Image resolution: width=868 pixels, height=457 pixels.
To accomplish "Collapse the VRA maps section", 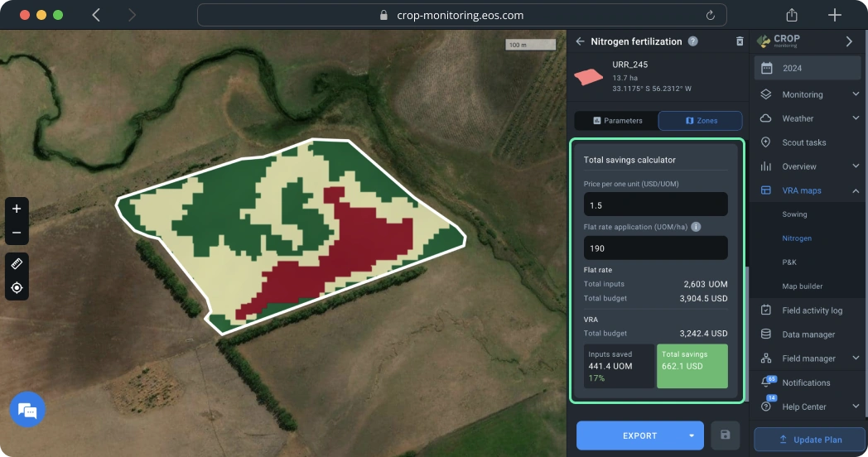I will click(855, 190).
